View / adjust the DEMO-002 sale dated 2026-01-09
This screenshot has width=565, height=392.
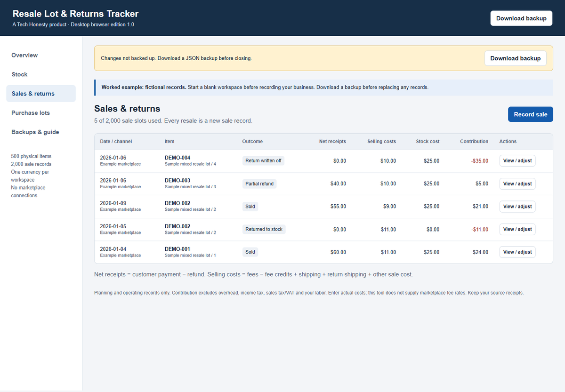[517, 206]
